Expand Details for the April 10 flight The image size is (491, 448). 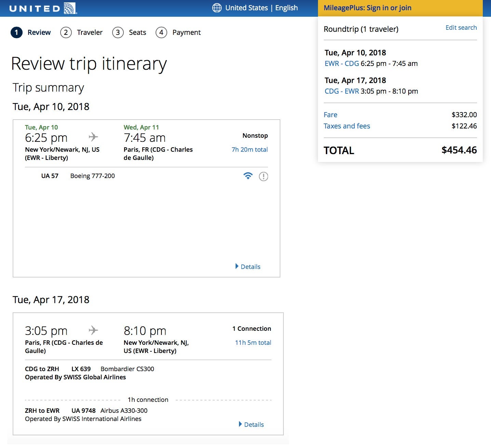tap(248, 267)
